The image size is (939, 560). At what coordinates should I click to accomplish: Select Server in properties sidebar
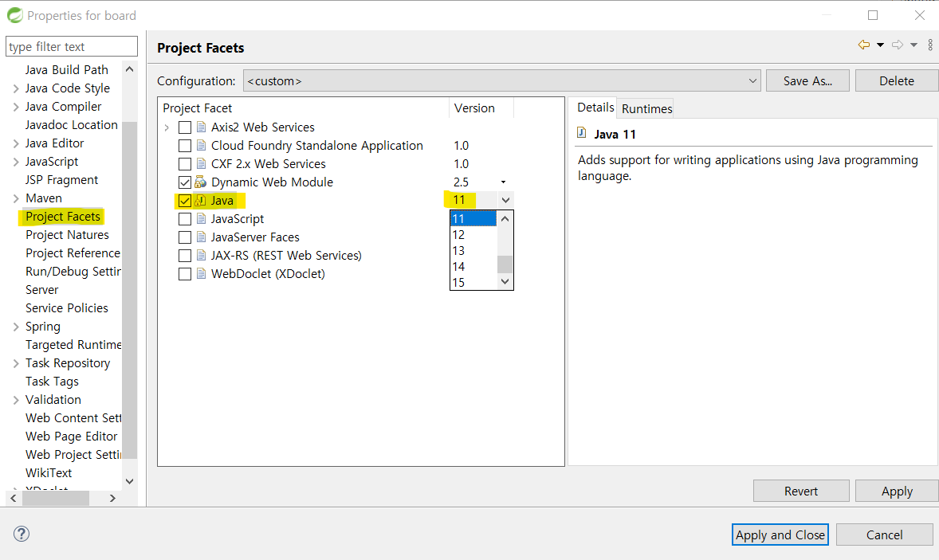point(42,290)
